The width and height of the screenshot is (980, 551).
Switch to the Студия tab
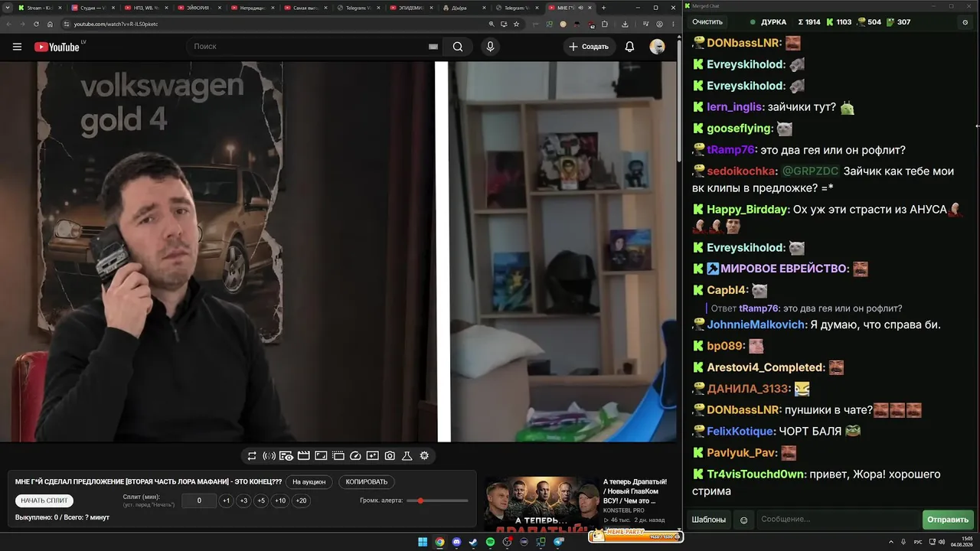click(92, 8)
